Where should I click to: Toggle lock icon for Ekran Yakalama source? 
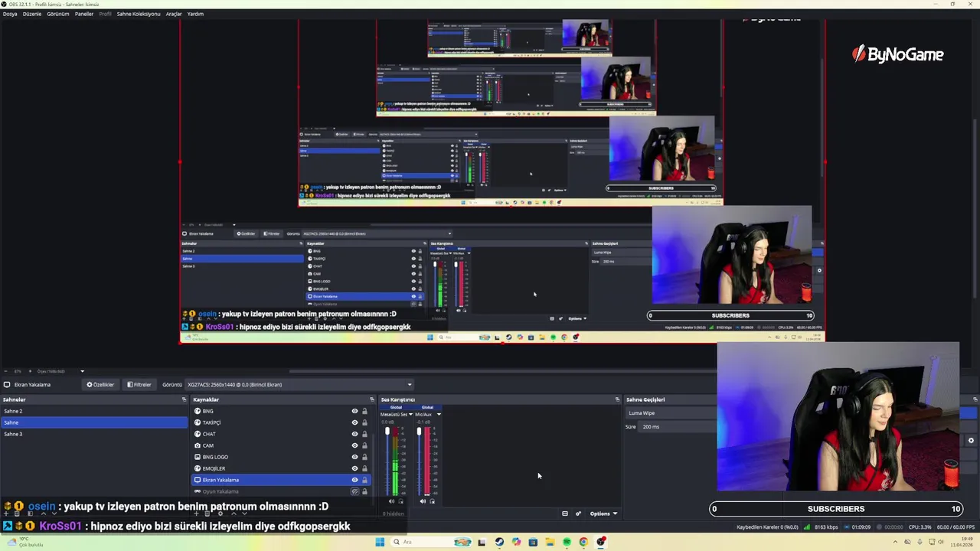pyautogui.click(x=364, y=480)
